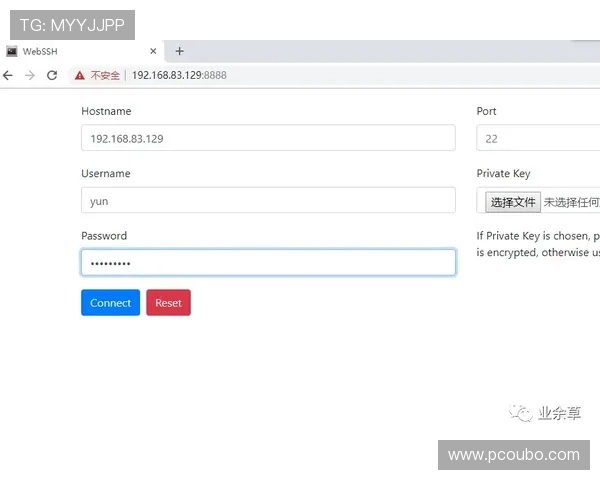The height and width of the screenshot is (480, 600).
Task: Click the Password label above the field
Action: point(104,236)
